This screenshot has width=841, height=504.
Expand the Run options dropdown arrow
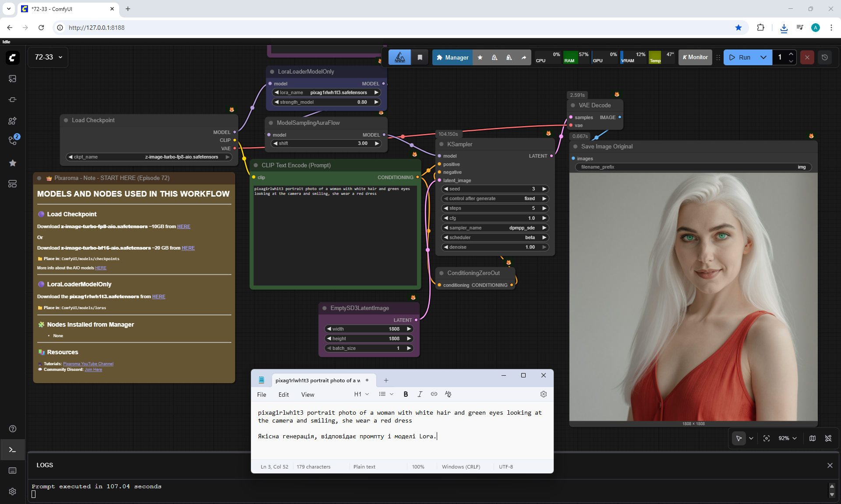pos(763,57)
